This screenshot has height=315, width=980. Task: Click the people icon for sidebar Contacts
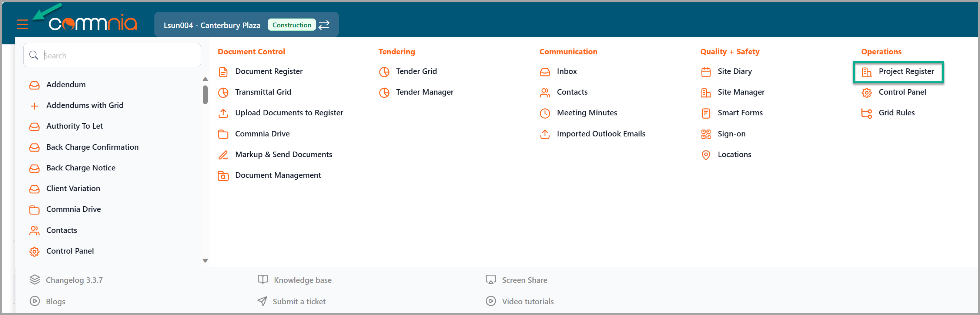pyautogui.click(x=34, y=231)
